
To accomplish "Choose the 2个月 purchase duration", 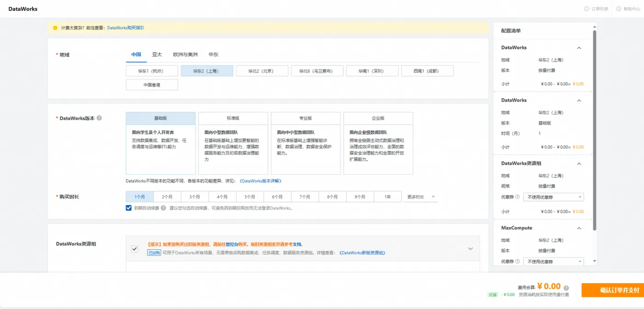I will (167, 197).
